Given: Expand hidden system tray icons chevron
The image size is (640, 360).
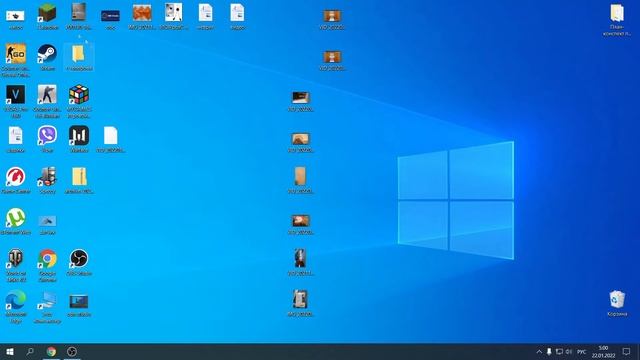Looking at the screenshot, I should point(539,352).
